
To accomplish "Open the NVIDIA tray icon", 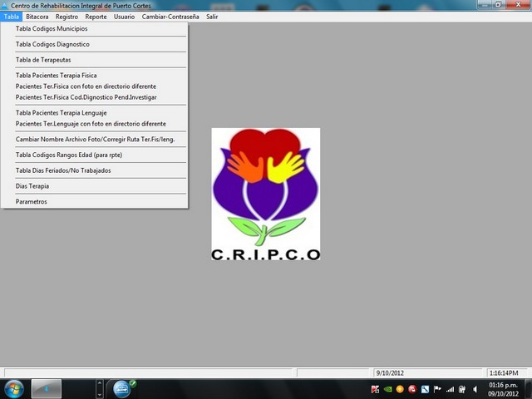I will 387,389.
